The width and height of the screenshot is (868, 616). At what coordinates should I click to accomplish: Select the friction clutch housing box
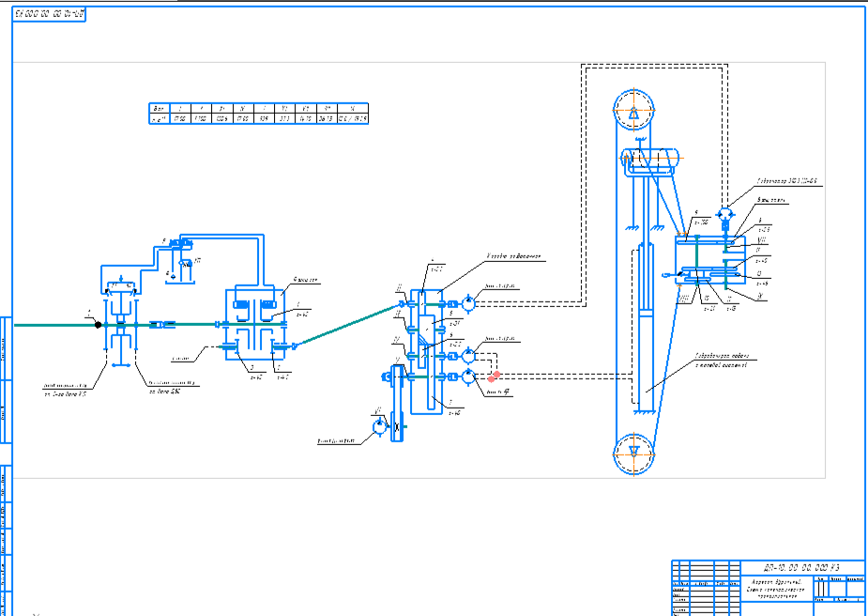(251, 323)
